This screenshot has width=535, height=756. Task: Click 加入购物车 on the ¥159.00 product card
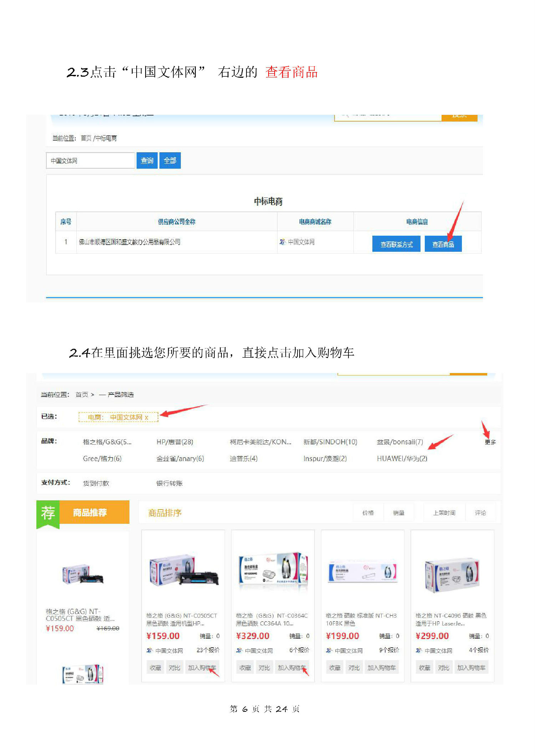point(202,668)
